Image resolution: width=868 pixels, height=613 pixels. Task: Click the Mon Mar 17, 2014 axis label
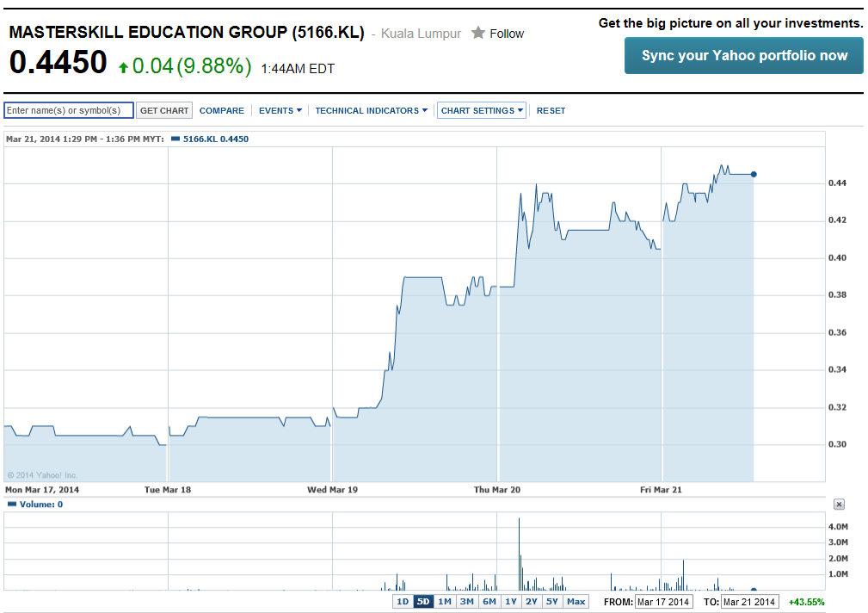(42, 489)
